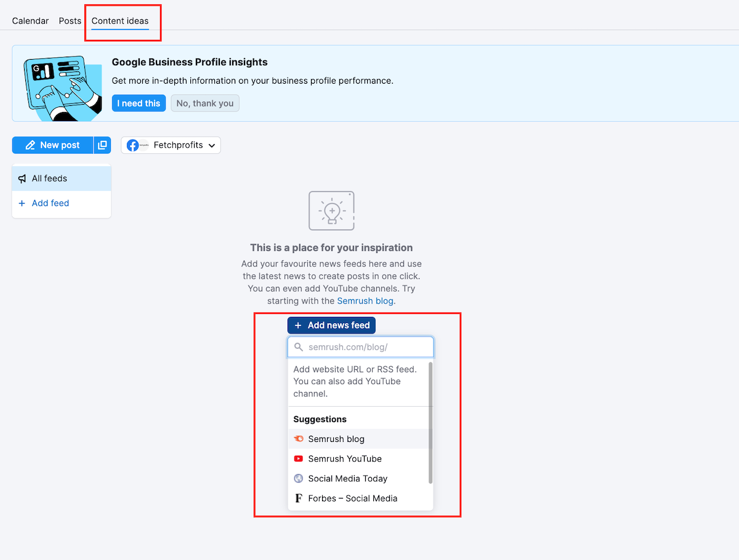
Task: Select the Content ideas tab
Action: pos(120,21)
